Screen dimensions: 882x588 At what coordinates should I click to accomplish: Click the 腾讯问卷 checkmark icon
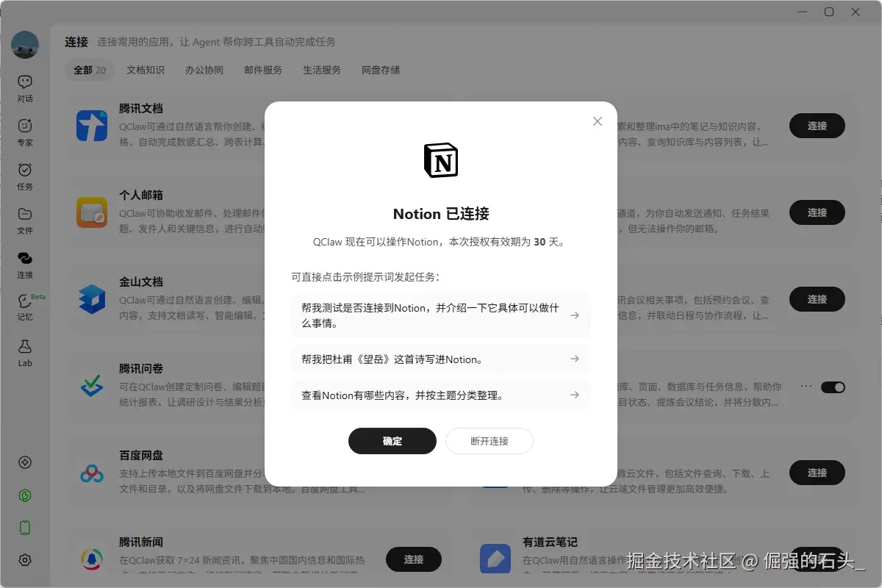click(x=92, y=386)
